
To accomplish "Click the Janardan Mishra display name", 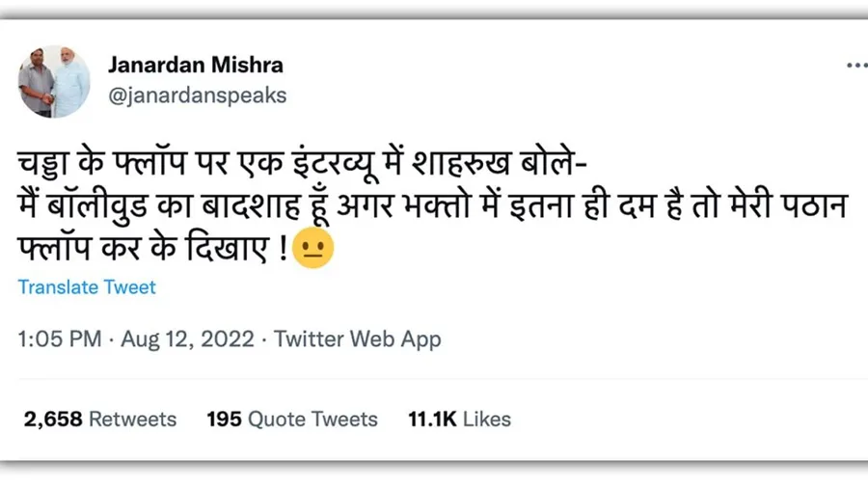I will tap(195, 66).
